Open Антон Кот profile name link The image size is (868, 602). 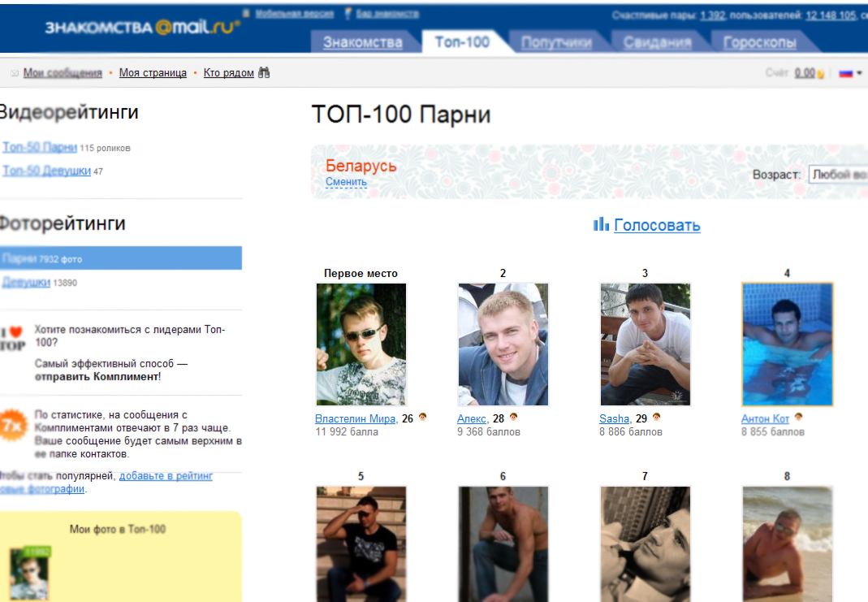pos(765,418)
